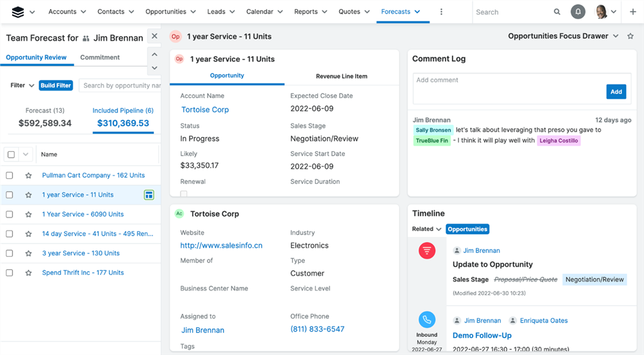Close the focus drawer with X

154,36
